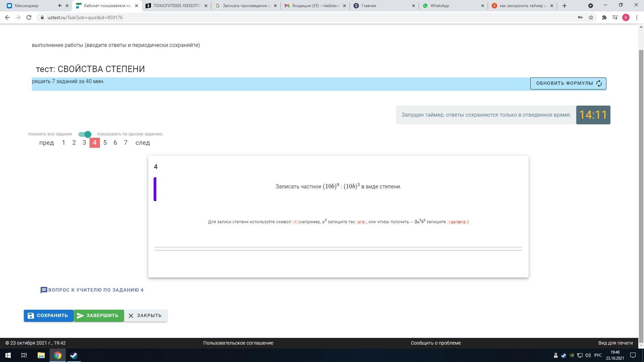644x362 pixels.
Task: Click the Завершить button
Action: 98,316
